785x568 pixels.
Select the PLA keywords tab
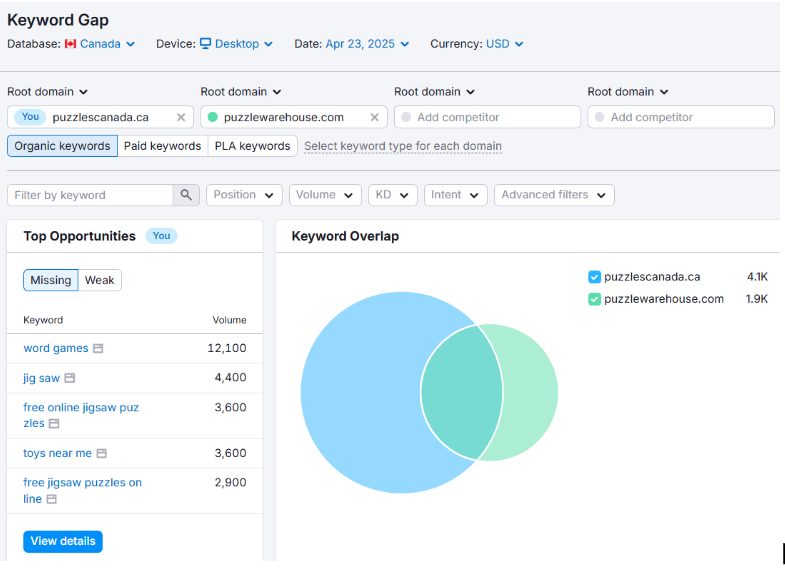252,146
